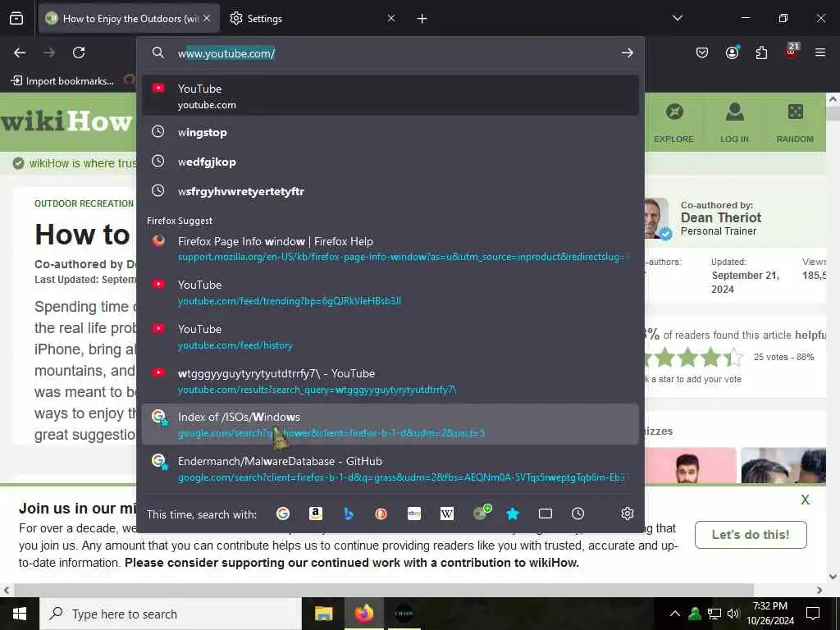Screen dimensions: 840x630
Task: Select the wedfgjkop search suggestion
Action: (x=390, y=162)
